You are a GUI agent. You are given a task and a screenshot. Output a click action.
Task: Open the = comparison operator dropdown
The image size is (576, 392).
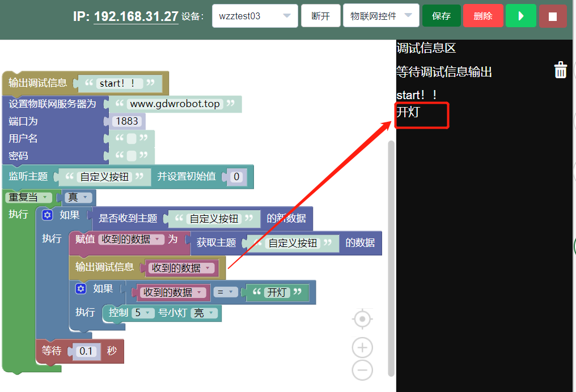pos(225,292)
